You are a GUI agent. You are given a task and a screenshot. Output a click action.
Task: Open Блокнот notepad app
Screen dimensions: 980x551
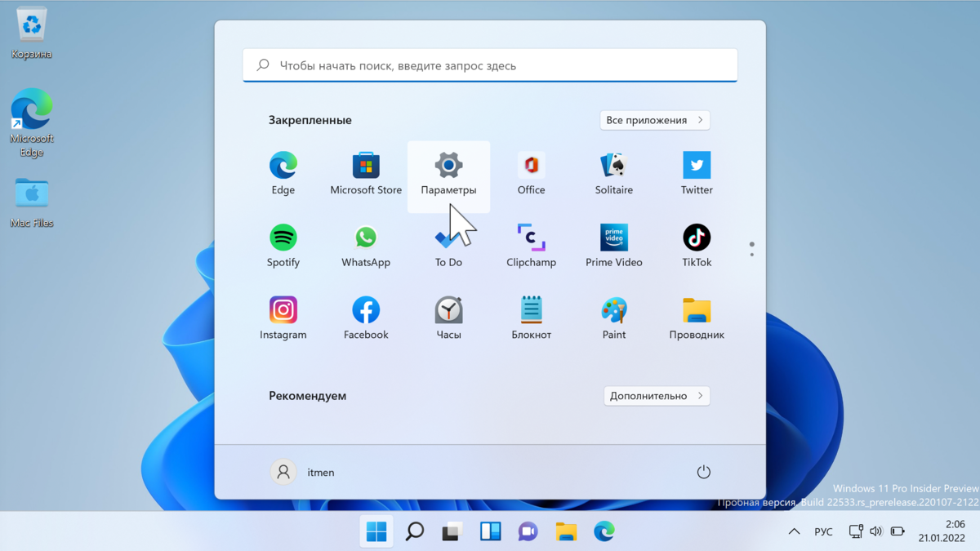(531, 320)
